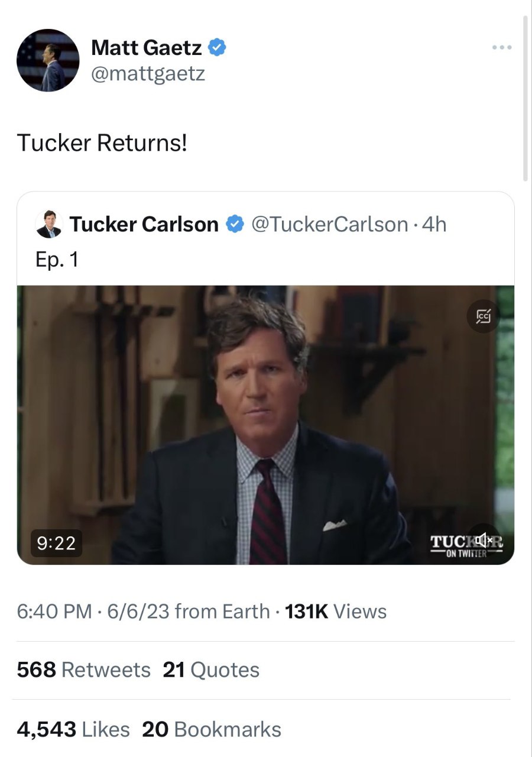Open the three-dot more options menu
The height and width of the screenshot is (757, 532).
click(501, 47)
